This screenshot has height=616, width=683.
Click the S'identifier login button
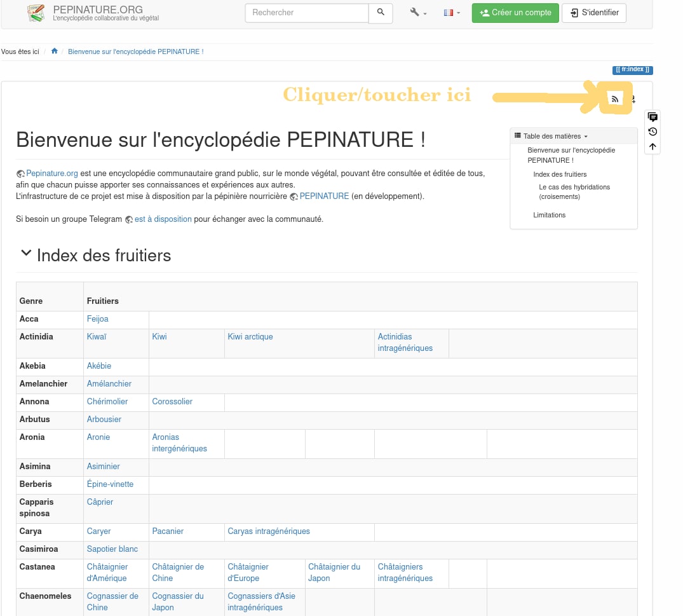[x=594, y=13]
